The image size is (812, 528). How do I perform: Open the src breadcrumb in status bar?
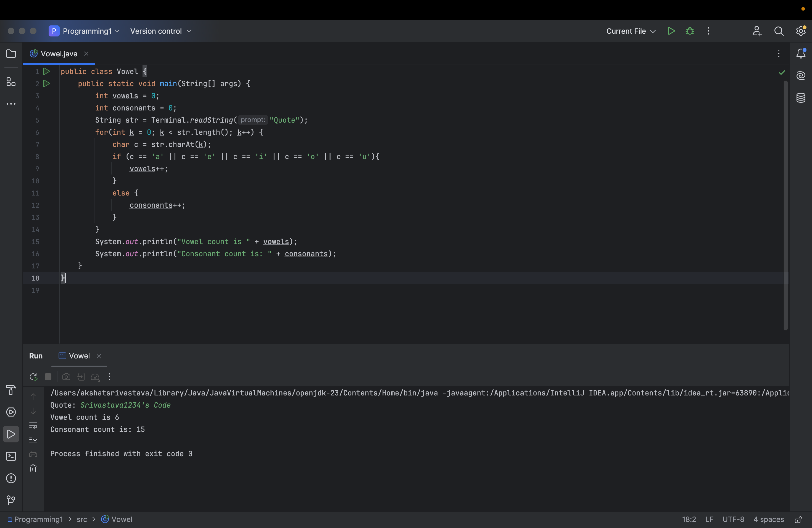click(81, 519)
